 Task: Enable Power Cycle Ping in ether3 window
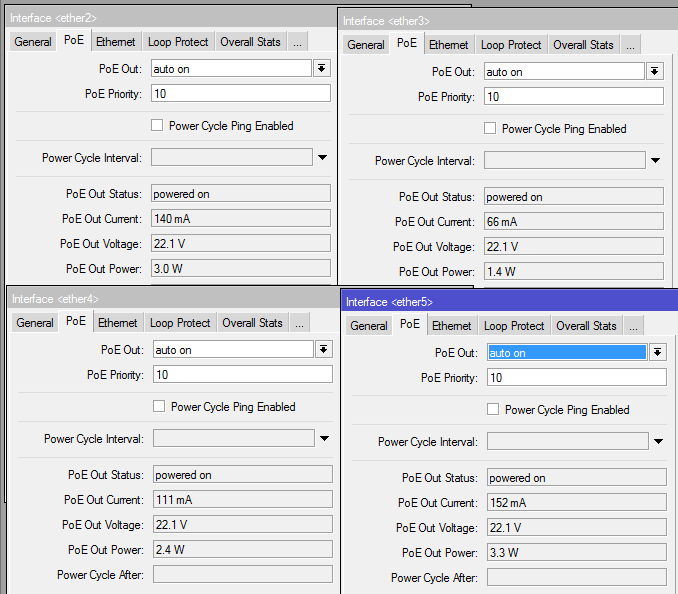pyautogui.click(x=489, y=129)
